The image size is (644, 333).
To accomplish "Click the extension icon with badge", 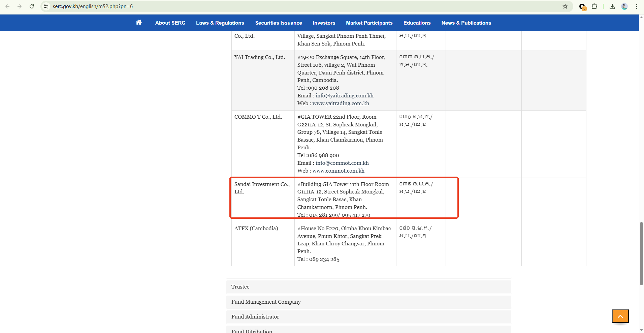I will 582,7.
